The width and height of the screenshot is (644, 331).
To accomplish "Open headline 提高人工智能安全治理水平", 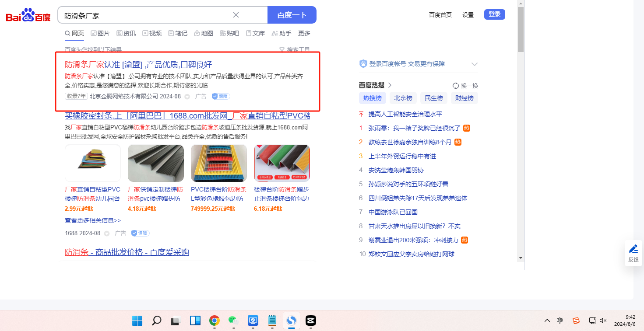I will tap(405, 114).
